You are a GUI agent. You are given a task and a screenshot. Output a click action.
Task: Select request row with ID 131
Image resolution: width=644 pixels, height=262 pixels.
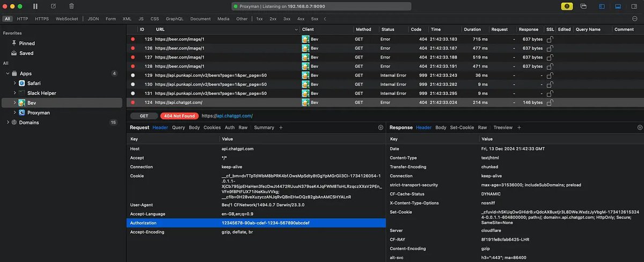(x=385, y=93)
